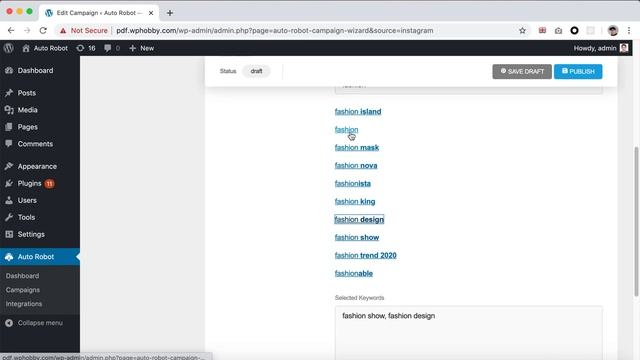Viewport: 640px width, 360px height.
Task: Click browser back arrow
Action: pyautogui.click(x=11, y=31)
